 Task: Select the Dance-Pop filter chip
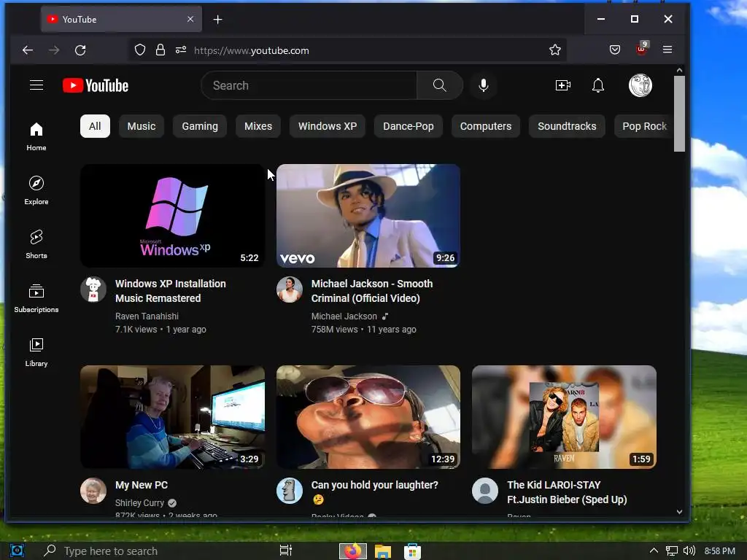click(x=409, y=126)
